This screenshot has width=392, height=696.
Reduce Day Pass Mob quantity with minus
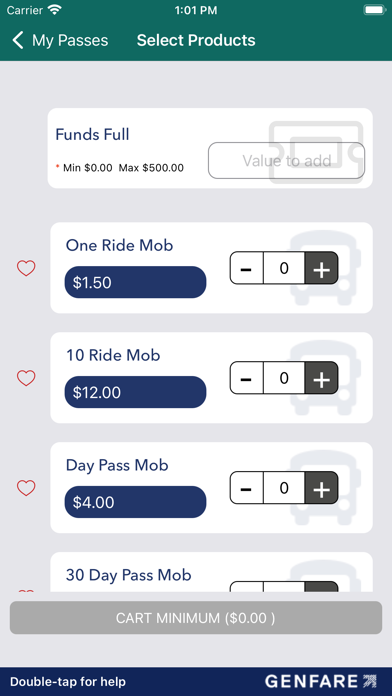point(246,488)
